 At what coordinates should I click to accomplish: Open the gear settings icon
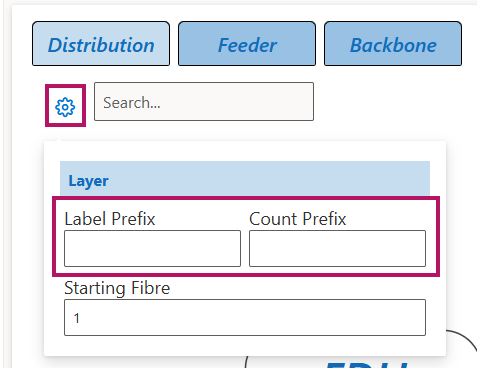[65, 107]
